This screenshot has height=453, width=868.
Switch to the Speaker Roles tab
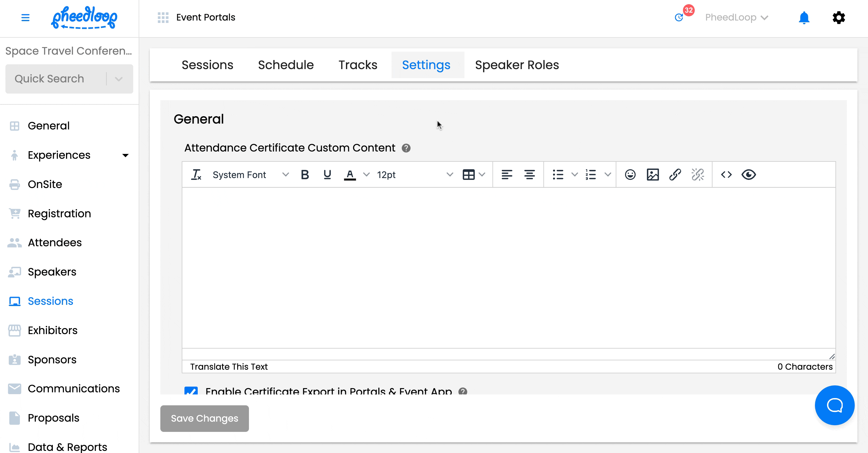(517, 65)
